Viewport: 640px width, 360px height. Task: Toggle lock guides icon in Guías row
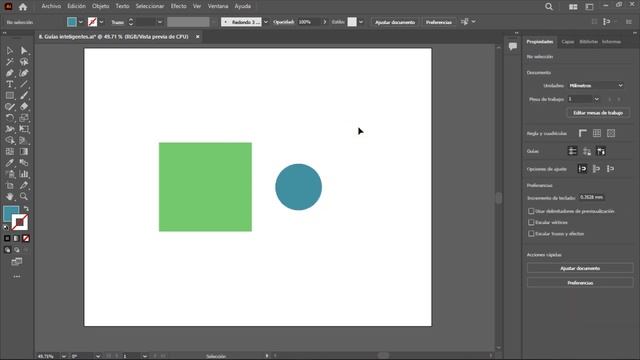(587, 151)
